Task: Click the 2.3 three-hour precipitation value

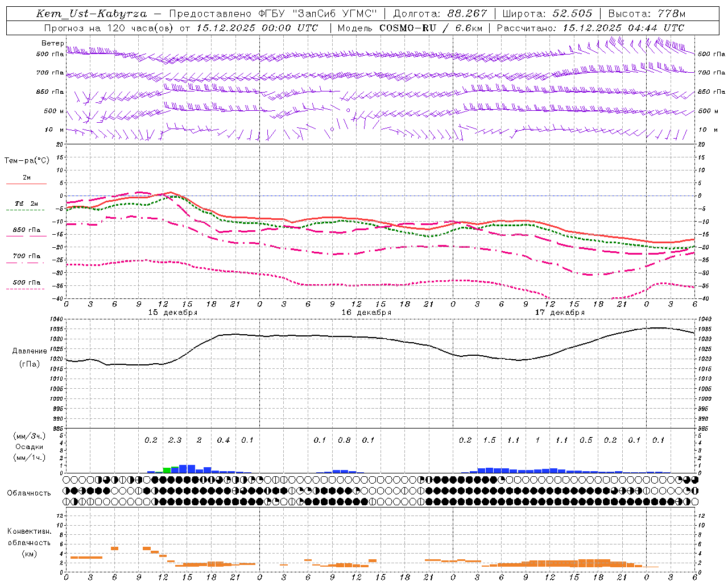Action: (x=175, y=440)
